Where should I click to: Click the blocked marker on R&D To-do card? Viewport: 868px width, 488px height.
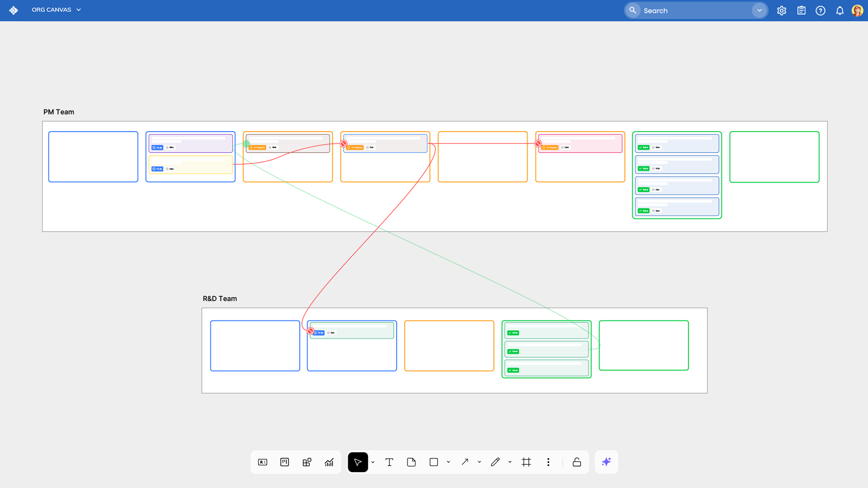[x=310, y=331]
